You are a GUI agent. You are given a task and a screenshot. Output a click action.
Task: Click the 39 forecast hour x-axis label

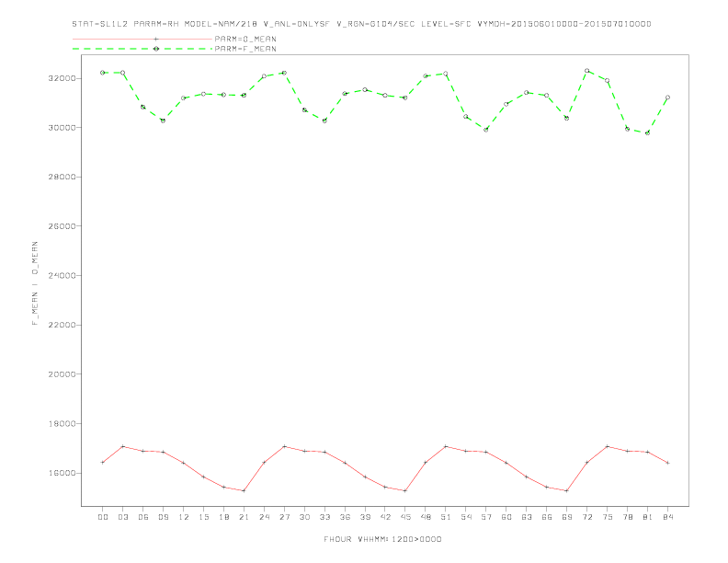pos(365,517)
